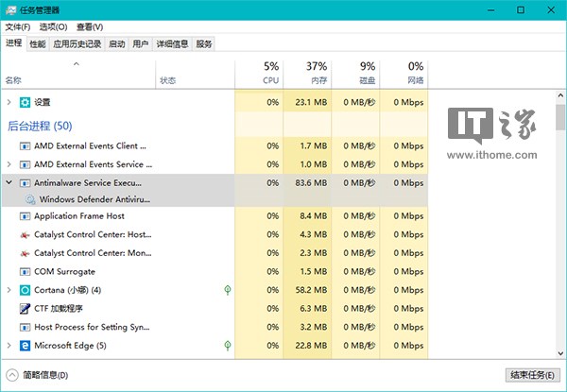Select the 进程 tab
The height and width of the screenshot is (392, 567).
tap(14, 43)
